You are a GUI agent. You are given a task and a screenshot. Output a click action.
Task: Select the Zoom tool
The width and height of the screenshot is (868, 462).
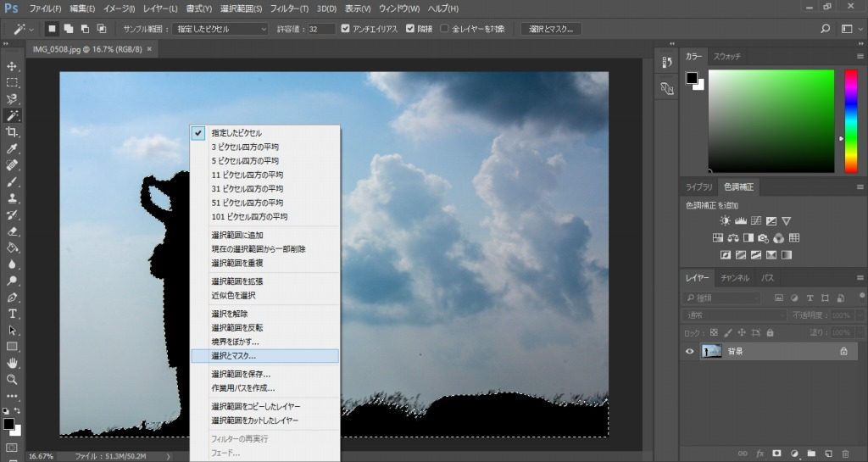[x=13, y=380]
